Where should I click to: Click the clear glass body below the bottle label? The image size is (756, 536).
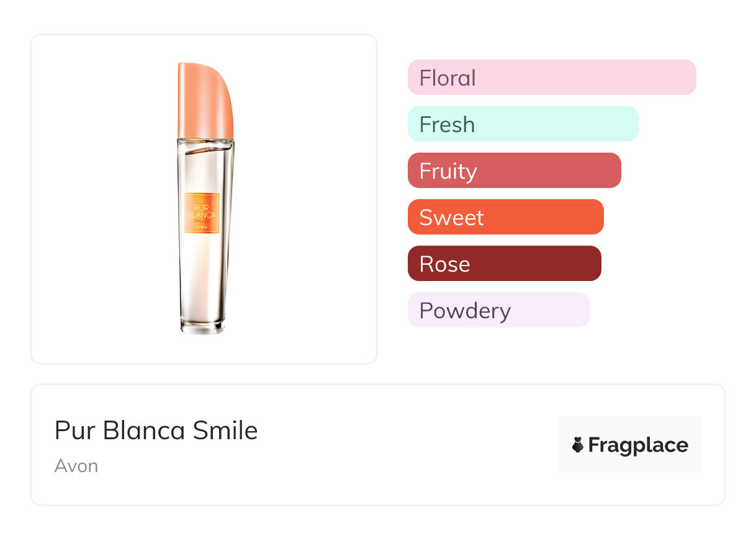coord(203,273)
